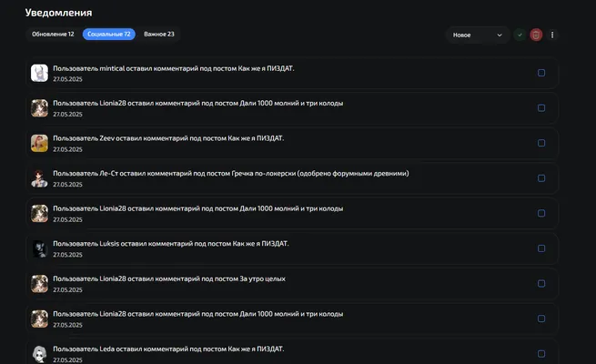Click the chevron arrow in Новое dropdown
Image resolution: width=596 pixels, height=364 pixels.
point(500,35)
